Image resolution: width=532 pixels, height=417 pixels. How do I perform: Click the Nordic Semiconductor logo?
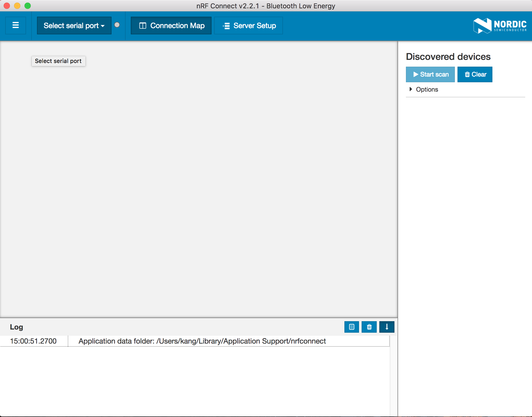point(500,26)
